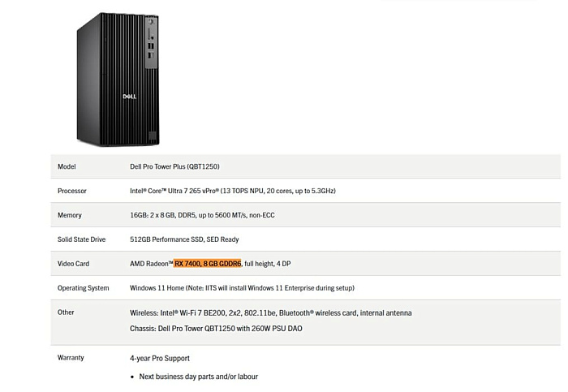Select the Model row label
Screen dimensions: 568x392
point(67,166)
